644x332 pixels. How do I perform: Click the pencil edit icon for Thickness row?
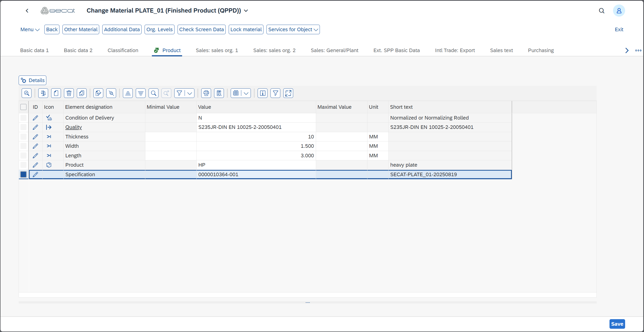pos(35,137)
